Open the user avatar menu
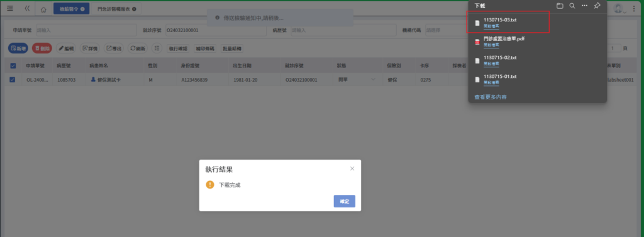This screenshot has width=644, height=237. coord(619,8)
